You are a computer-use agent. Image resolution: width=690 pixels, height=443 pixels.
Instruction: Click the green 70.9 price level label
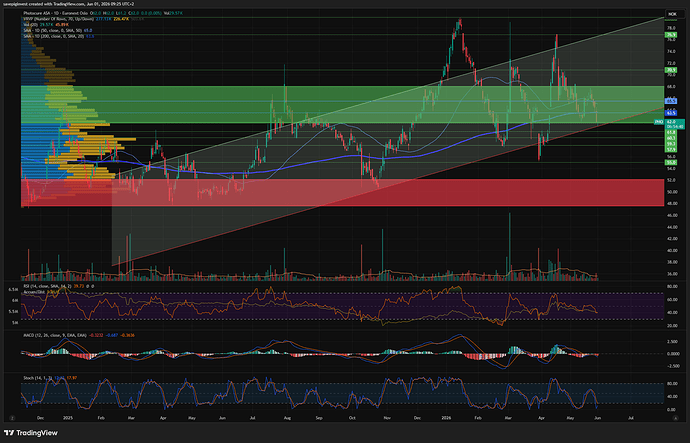coord(671,70)
